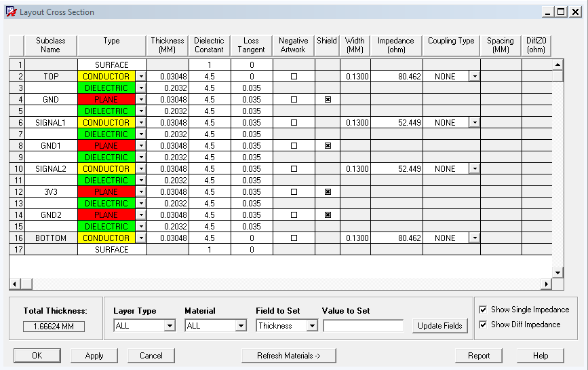This screenshot has height=370, width=588.
Task: Click row 3 dielectric thickness 0.2032 cell
Action: (168, 88)
